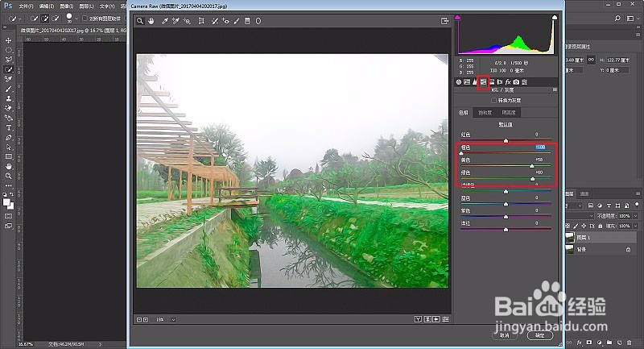Select the Hand tool in Photoshop toolbox
The height and width of the screenshot is (349, 644).
(x=8, y=167)
